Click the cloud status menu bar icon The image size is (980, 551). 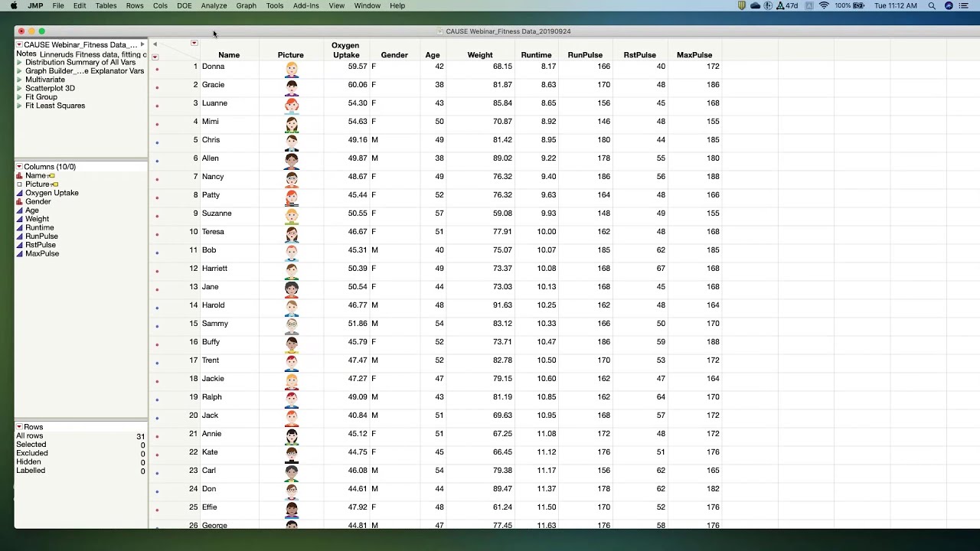(x=755, y=5)
